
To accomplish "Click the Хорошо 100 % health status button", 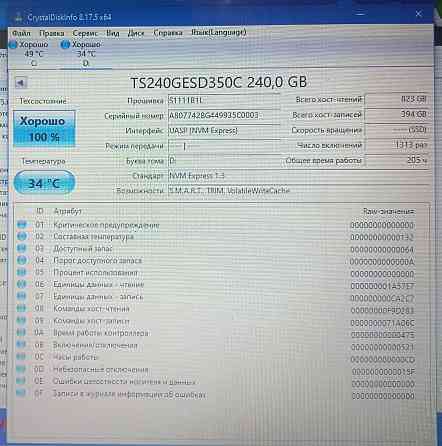I will (44, 129).
